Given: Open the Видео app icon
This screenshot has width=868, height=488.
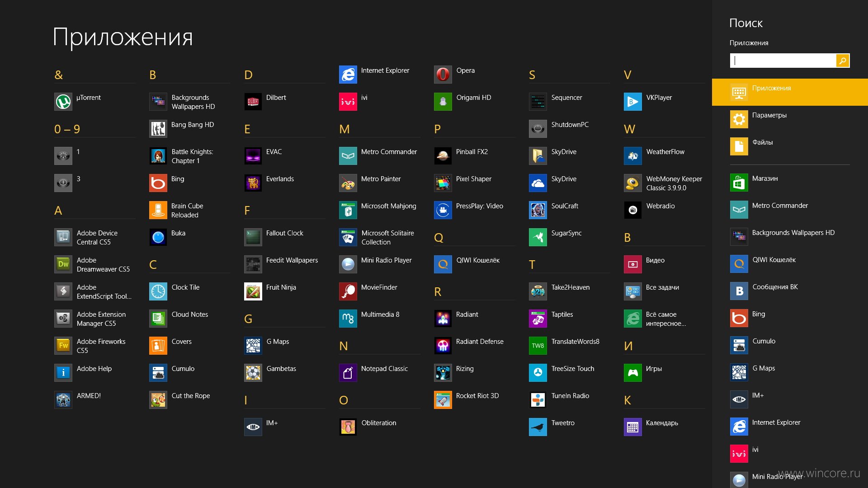Looking at the screenshot, I should point(633,264).
